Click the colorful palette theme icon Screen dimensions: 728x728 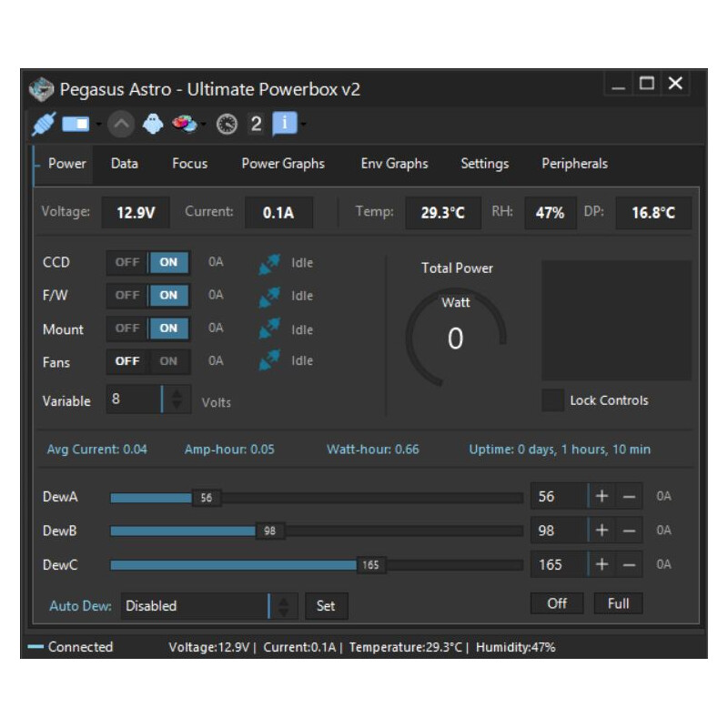pyautogui.click(x=184, y=124)
